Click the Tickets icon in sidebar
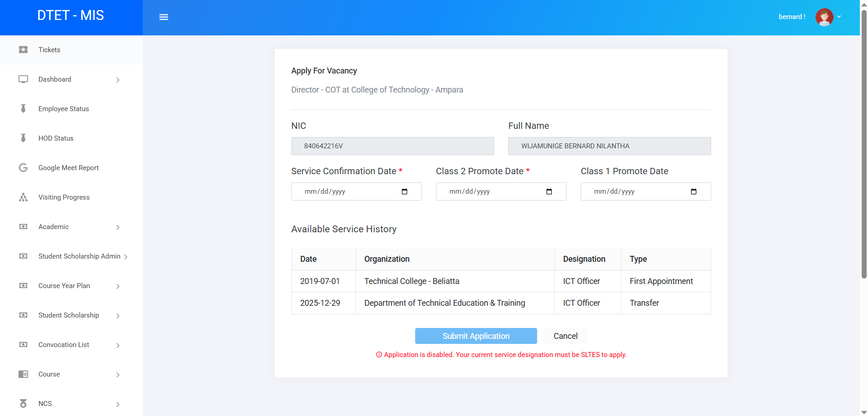 coord(23,50)
